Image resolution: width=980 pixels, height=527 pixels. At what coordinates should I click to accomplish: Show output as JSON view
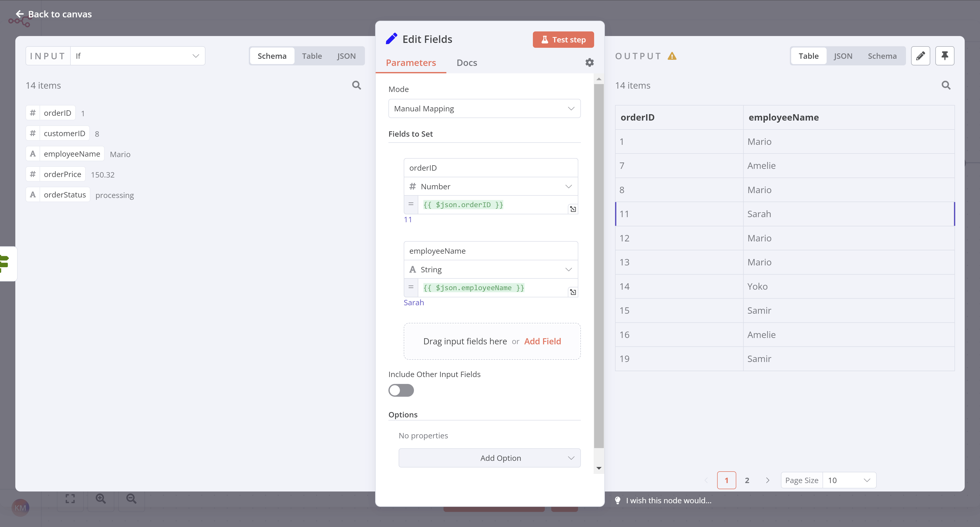click(843, 56)
